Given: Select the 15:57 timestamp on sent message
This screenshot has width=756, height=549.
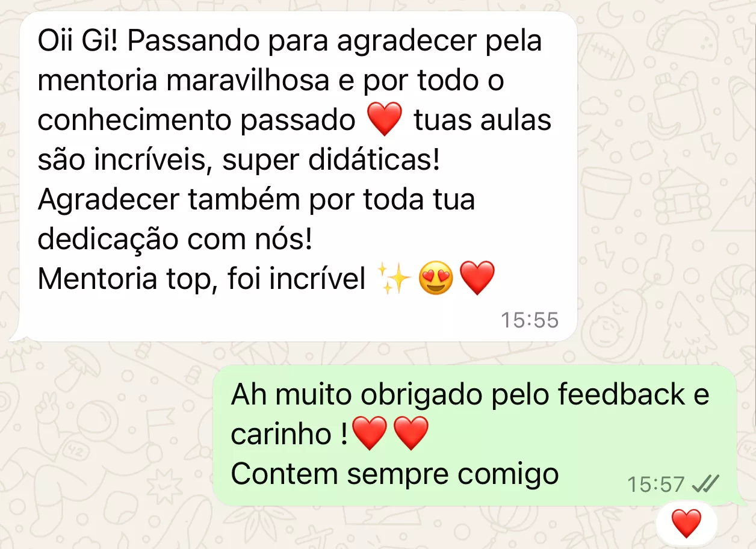Looking at the screenshot, I should pos(656,484).
